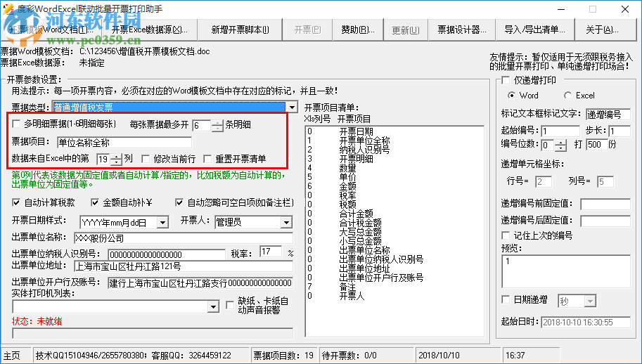
Task: Toggle 自动忽略可空白项 checkbox
Action: point(179,202)
